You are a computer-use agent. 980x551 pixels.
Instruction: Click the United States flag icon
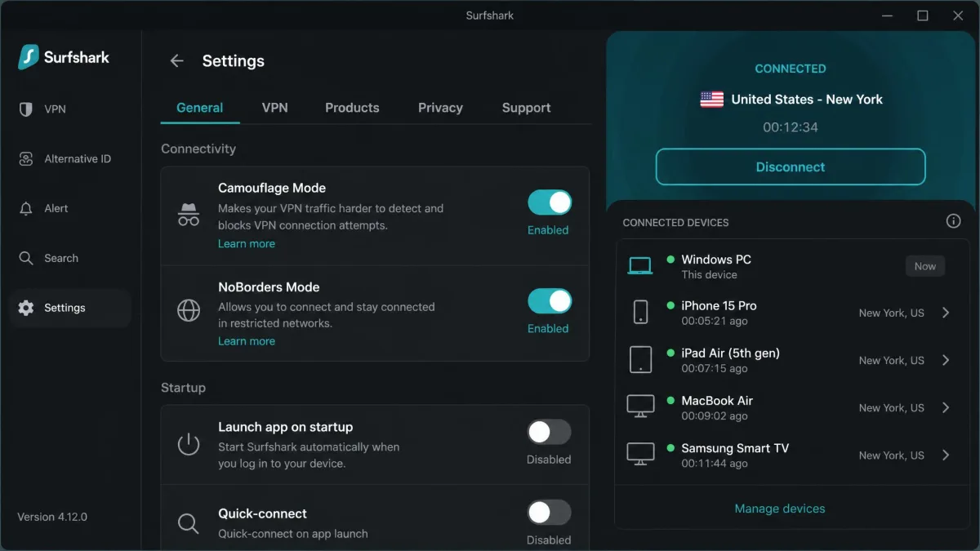tap(712, 100)
